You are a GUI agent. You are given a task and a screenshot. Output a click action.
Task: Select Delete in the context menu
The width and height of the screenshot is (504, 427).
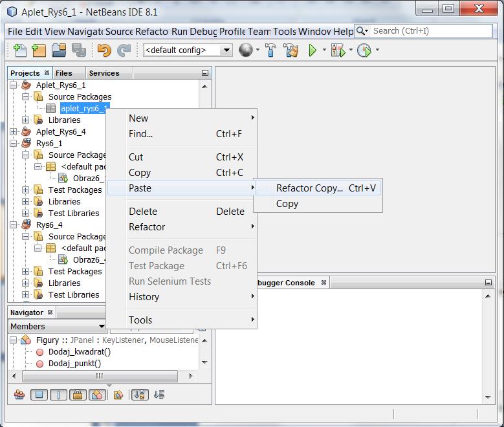pyautogui.click(x=182, y=212)
